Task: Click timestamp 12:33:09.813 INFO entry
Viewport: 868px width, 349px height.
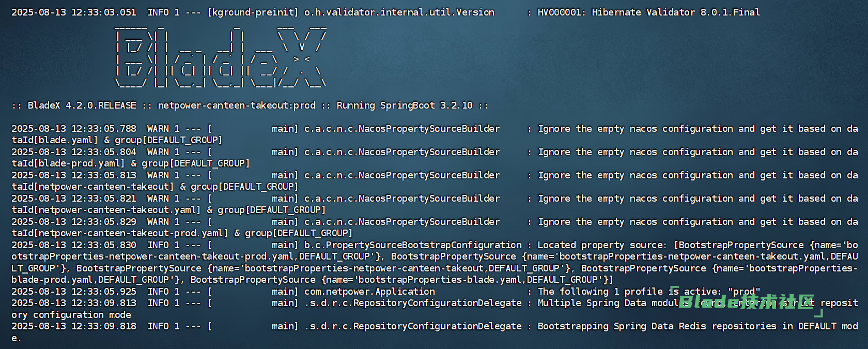Action: pyautogui.click(x=74, y=303)
